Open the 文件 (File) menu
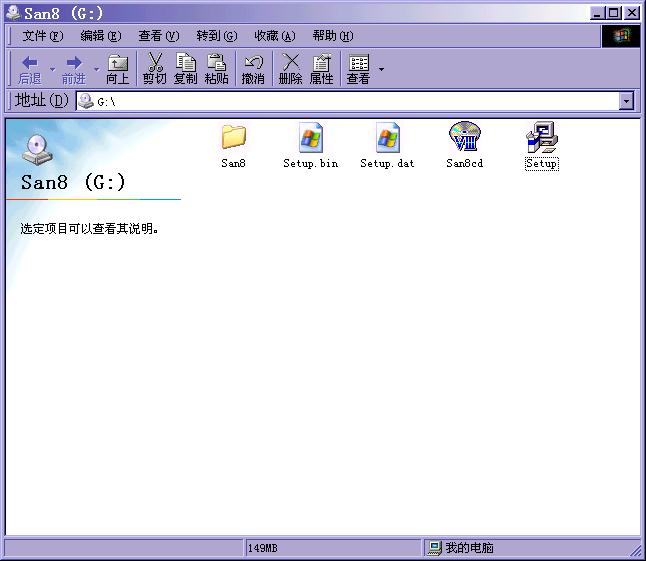This screenshot has height=561, width=646. click(42, 36)
